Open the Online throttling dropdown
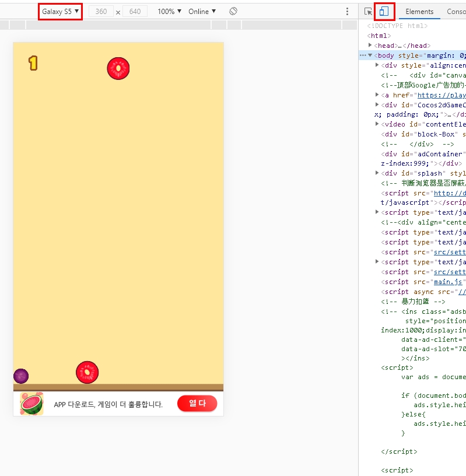Image resolution: width=466 pixels, height=476 pixels. pyautogui.click(x=202, y=12)
